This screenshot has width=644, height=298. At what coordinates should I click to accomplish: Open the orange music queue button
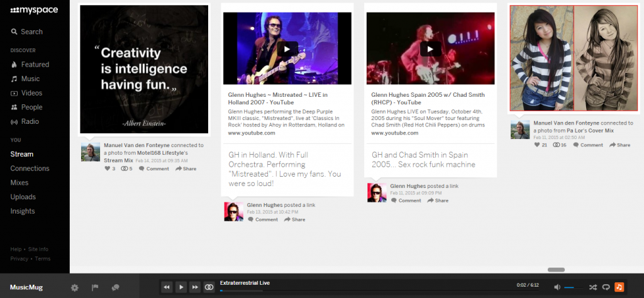tap(619, 287)
